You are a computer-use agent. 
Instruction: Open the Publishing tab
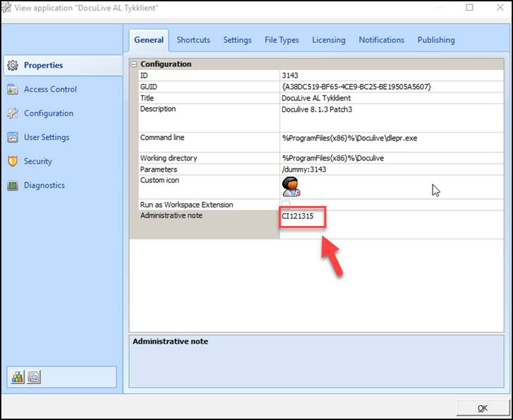click(435, 40)
